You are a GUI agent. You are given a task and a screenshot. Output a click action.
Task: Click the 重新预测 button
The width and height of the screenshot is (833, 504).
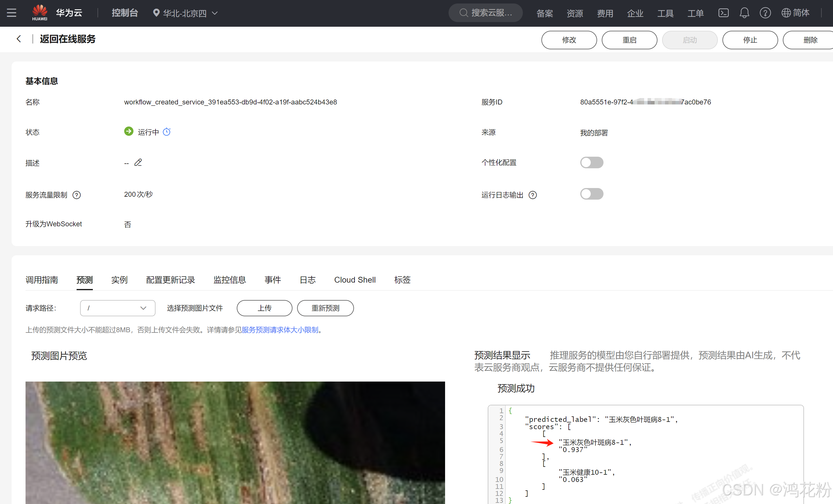[x=325, y=308]
